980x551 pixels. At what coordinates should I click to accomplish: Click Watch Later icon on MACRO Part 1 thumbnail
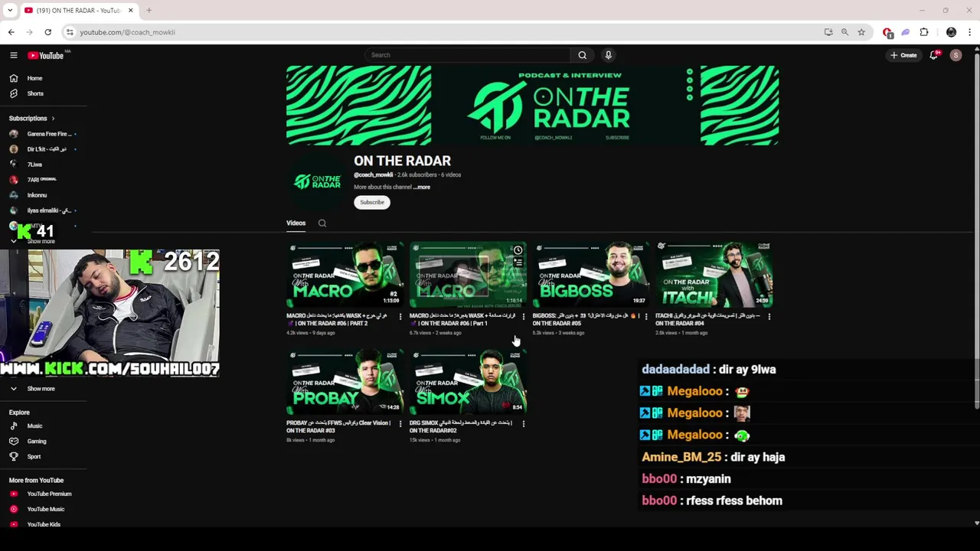[518, 250]
